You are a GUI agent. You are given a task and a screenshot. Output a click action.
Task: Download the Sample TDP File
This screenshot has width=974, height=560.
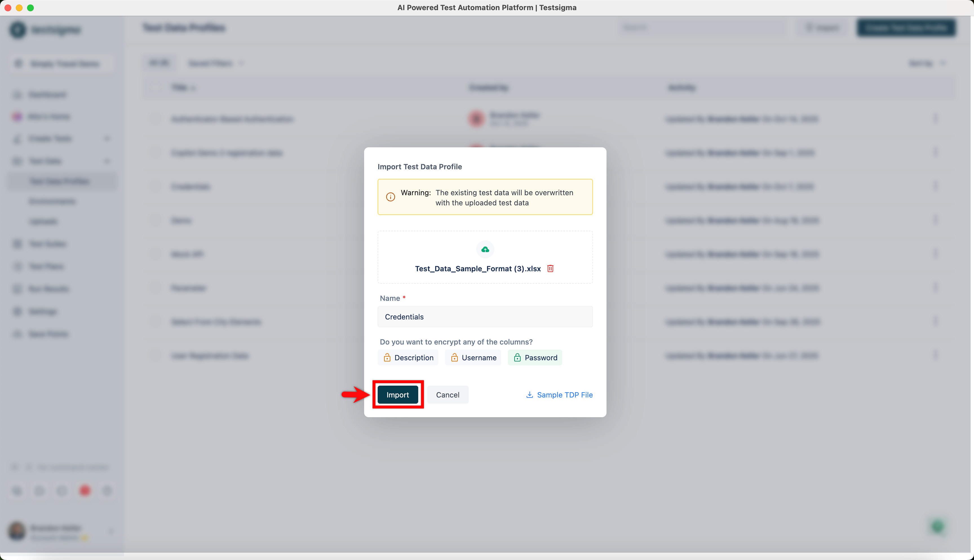pyautogui.click(x=564, y=395)
